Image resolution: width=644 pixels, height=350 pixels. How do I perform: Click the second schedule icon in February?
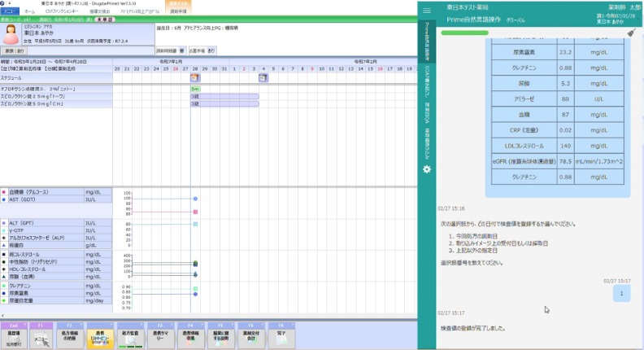click(263, 78)
